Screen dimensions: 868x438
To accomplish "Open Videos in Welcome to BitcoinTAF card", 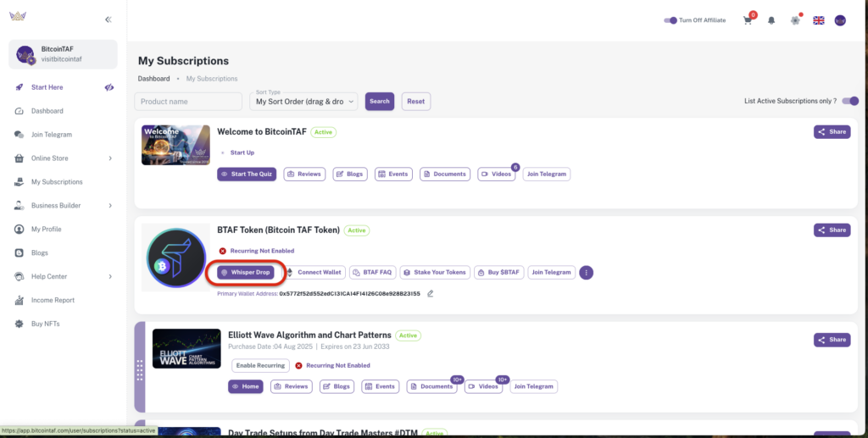I will point(497,175).
